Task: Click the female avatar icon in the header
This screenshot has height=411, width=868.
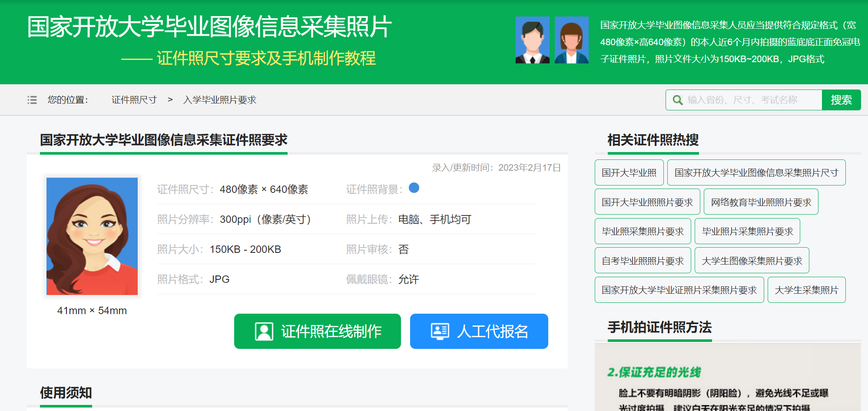Action: (x=572, y=40)
